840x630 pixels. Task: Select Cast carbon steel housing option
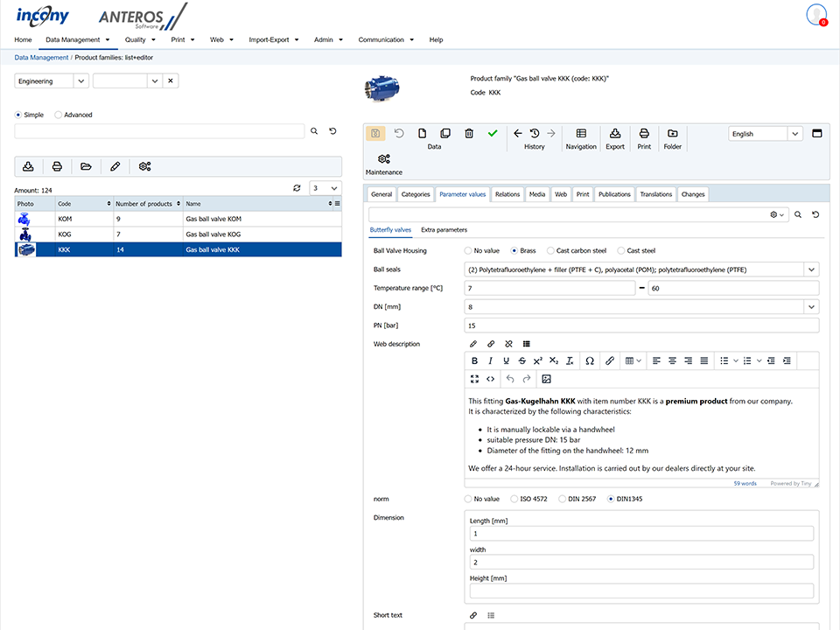[549, 250]
